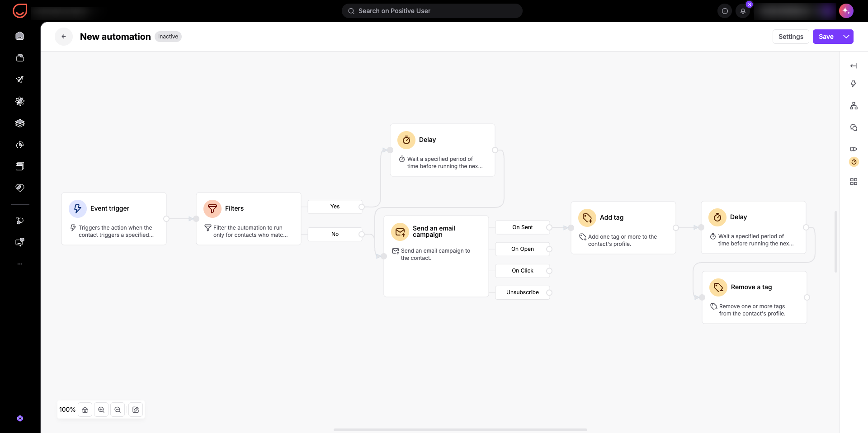868x433 pixels.
Task: Click the New automation title
Action: (x=115, y=37)
